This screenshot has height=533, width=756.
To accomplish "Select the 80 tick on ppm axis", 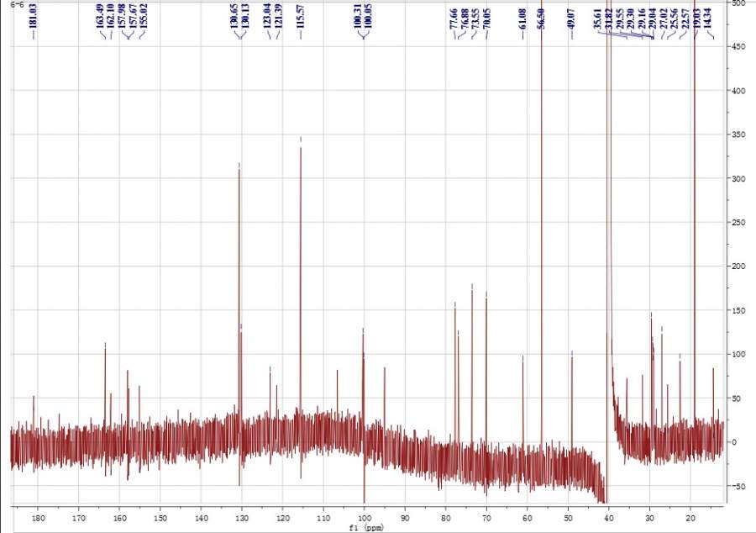I will (x=446, y=519).
